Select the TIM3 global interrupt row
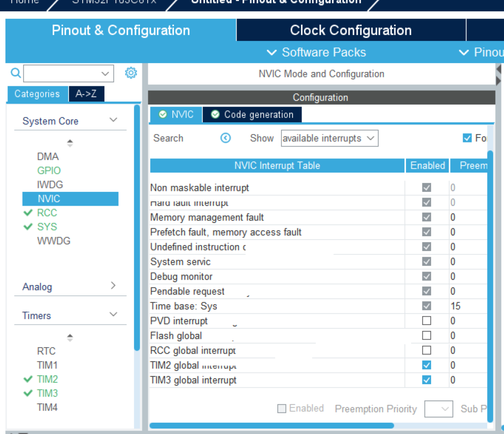 click(x=318, y=380)
